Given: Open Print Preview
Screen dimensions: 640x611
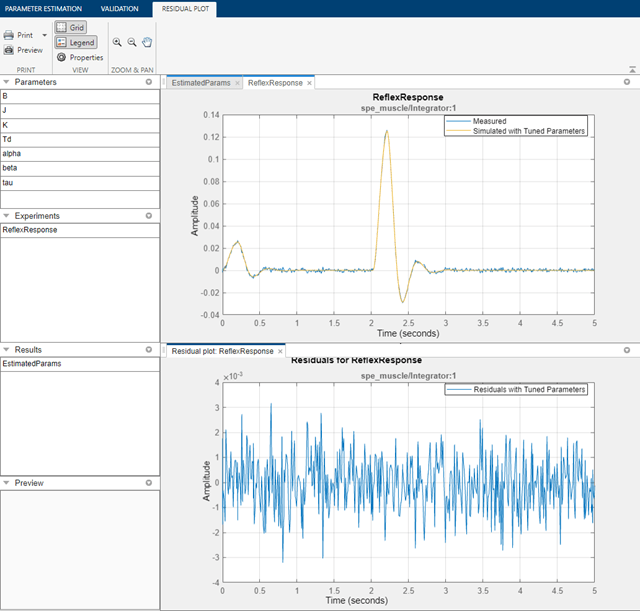Looking at the screenshot, I should (24, 50).
